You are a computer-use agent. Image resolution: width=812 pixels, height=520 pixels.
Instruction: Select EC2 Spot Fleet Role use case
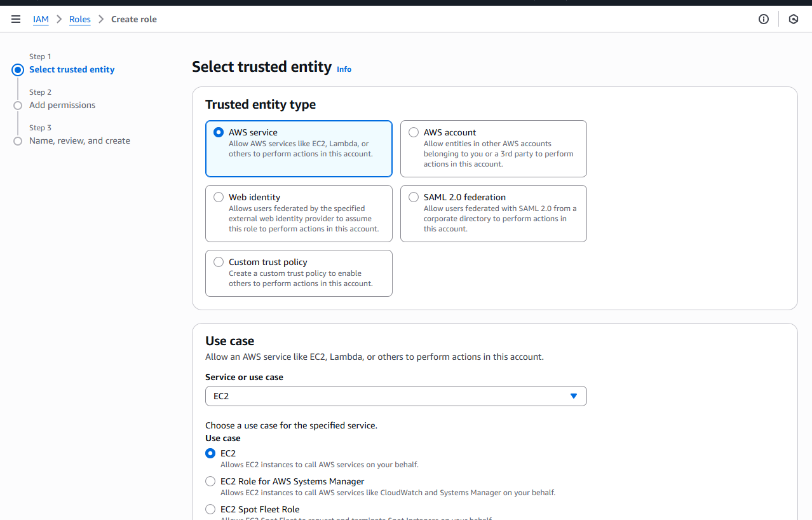tap(210, 509)
